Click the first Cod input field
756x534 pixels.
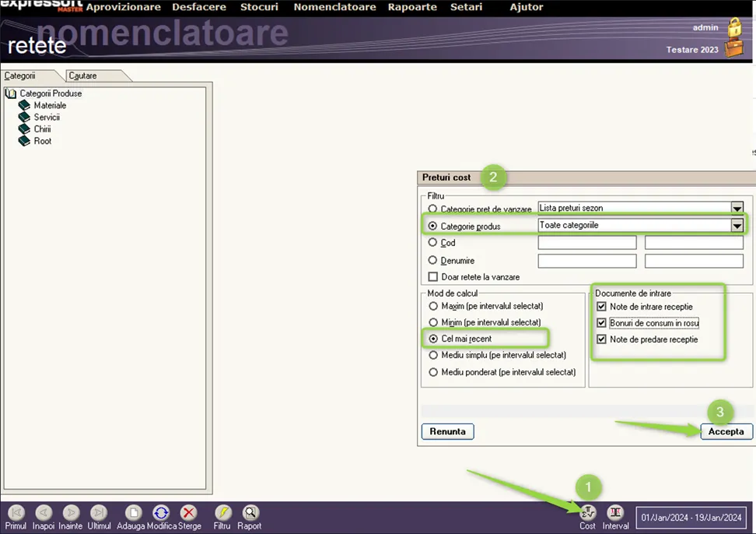pyautogui.click(x=587, y=243)
